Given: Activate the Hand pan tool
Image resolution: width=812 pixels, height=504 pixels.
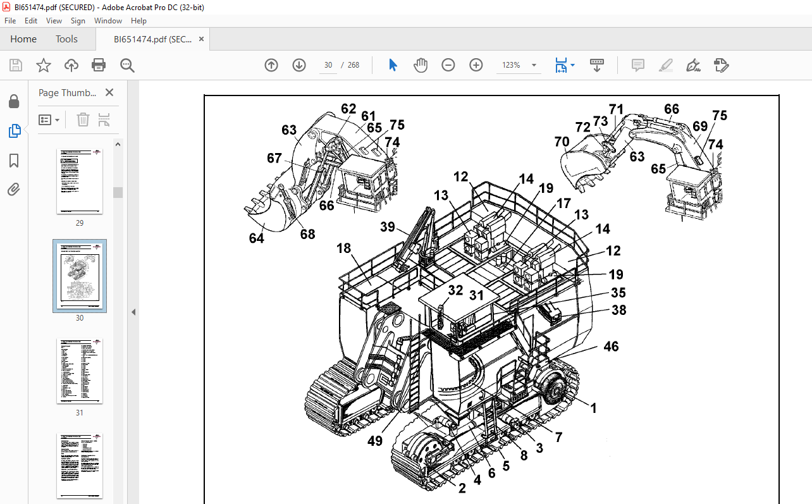Looking at the screenshot, I should (x=421, y=65).
